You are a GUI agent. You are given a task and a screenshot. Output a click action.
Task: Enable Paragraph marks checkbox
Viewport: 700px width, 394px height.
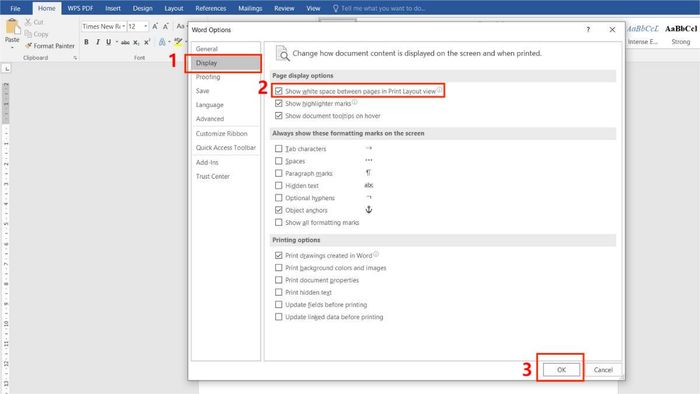279,173
